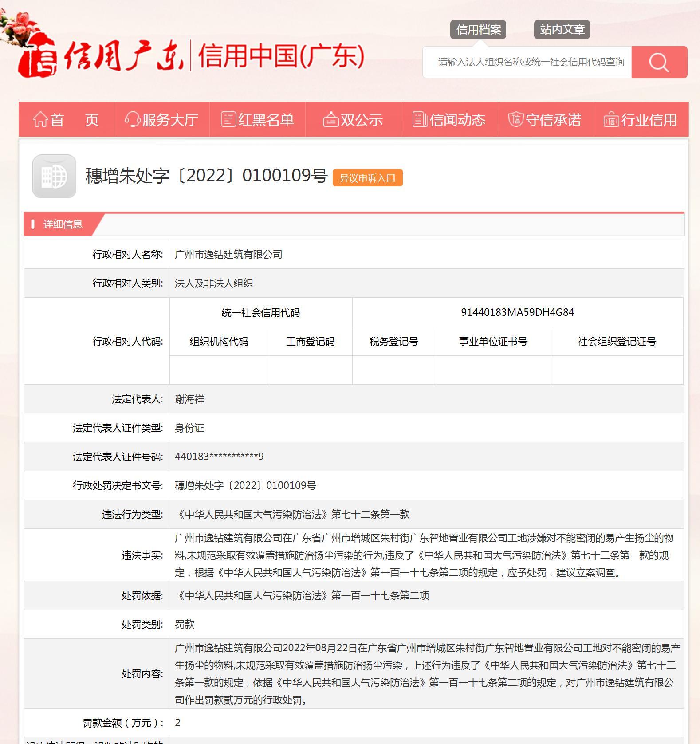Click the 罚款 penalty type value

pos(185,624)
